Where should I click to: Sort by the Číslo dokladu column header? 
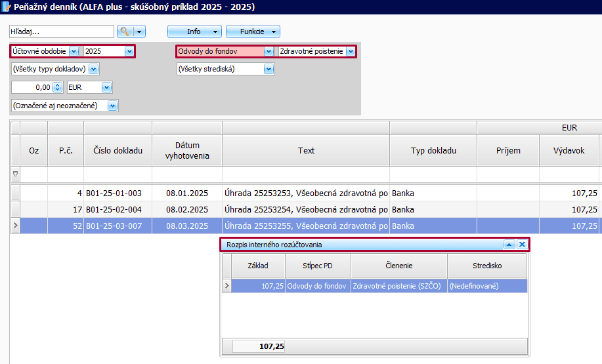pyautogui.click(x=118, y=150)
